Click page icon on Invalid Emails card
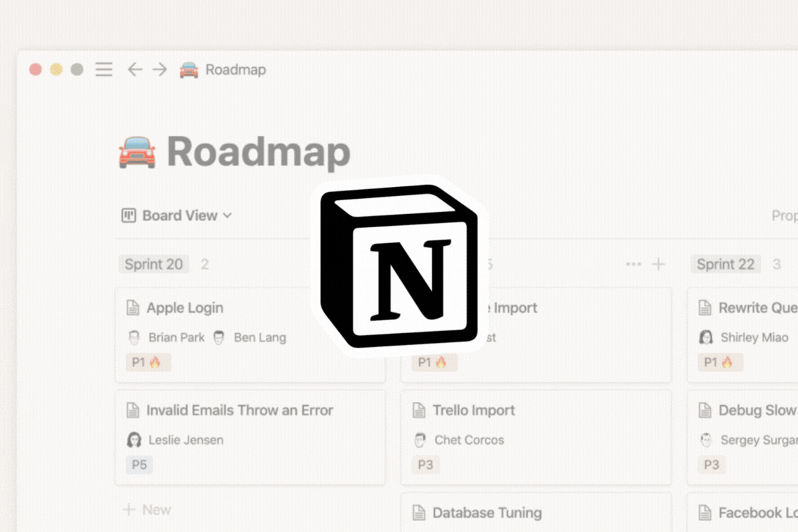This screenshot has width=798, height=532. click(133, 410)
